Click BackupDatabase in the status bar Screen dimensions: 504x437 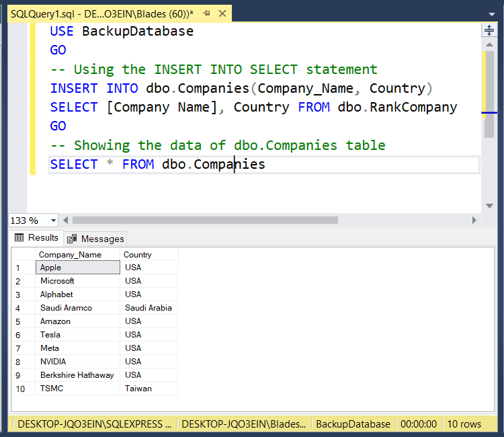click(353, 424)
